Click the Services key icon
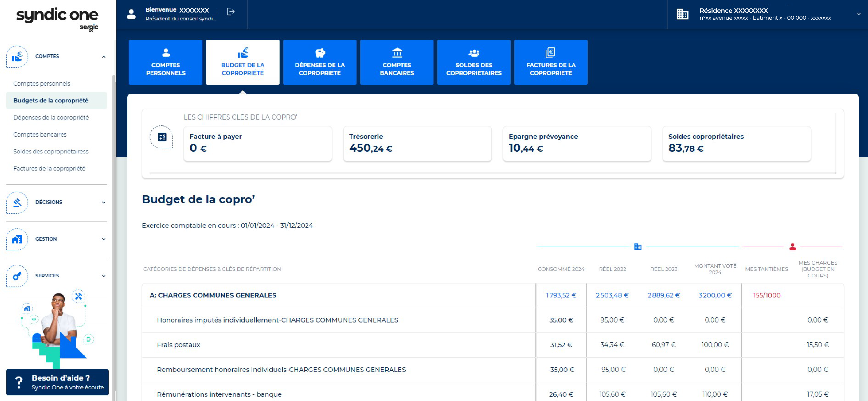This screenshot has width=868, height=401. pyautogui.click(x=17, y=276)
